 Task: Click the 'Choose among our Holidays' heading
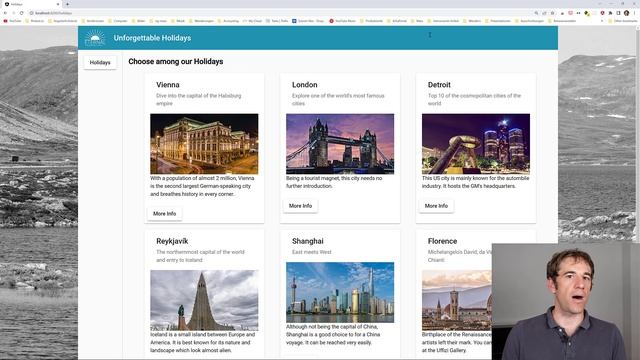pos(176,62)
